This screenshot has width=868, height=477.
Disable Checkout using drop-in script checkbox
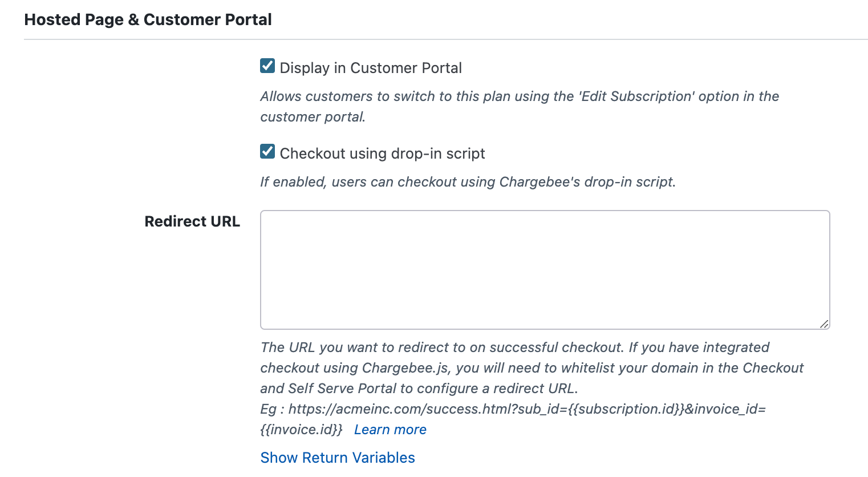267,152
